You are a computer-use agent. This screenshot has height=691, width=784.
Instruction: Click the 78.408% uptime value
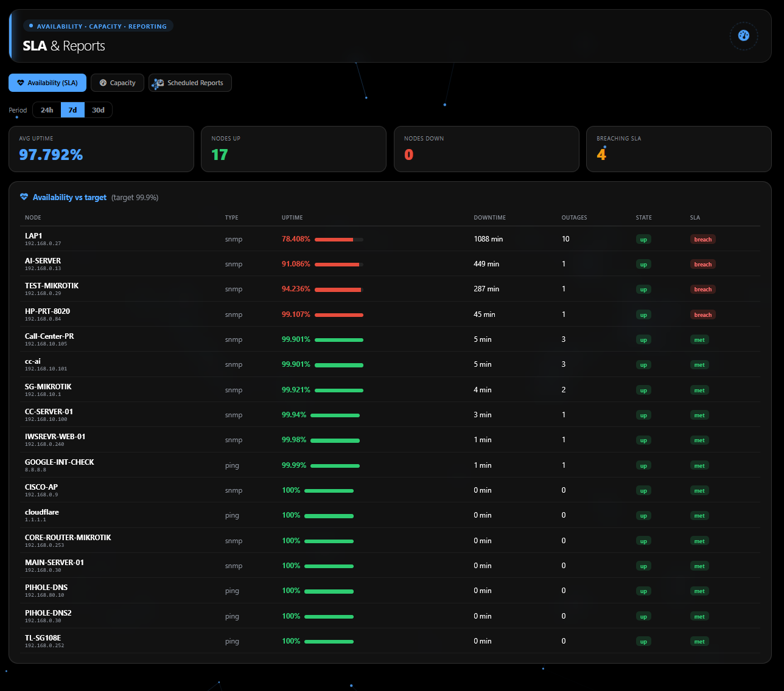point(296,239)
